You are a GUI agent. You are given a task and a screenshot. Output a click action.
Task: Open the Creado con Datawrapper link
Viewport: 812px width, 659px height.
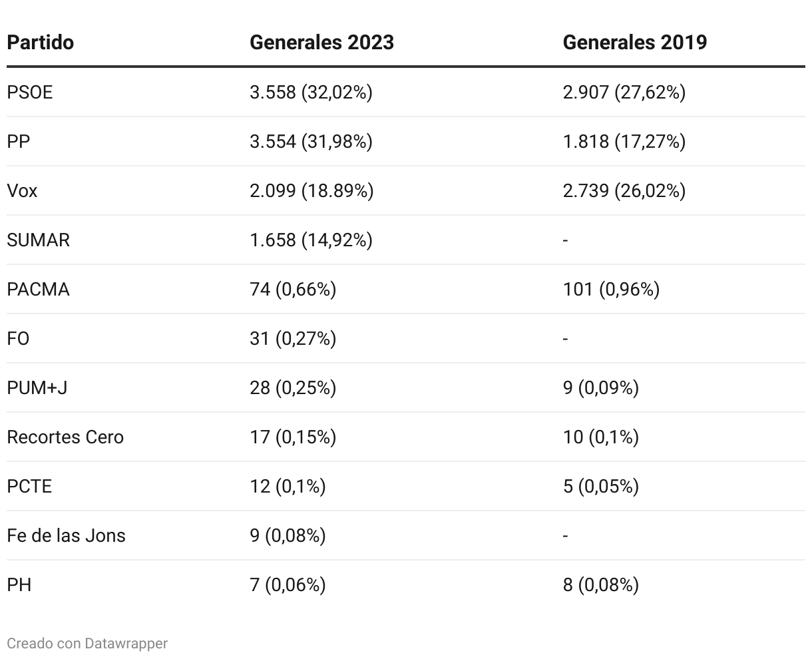click(x=87, y=643)
